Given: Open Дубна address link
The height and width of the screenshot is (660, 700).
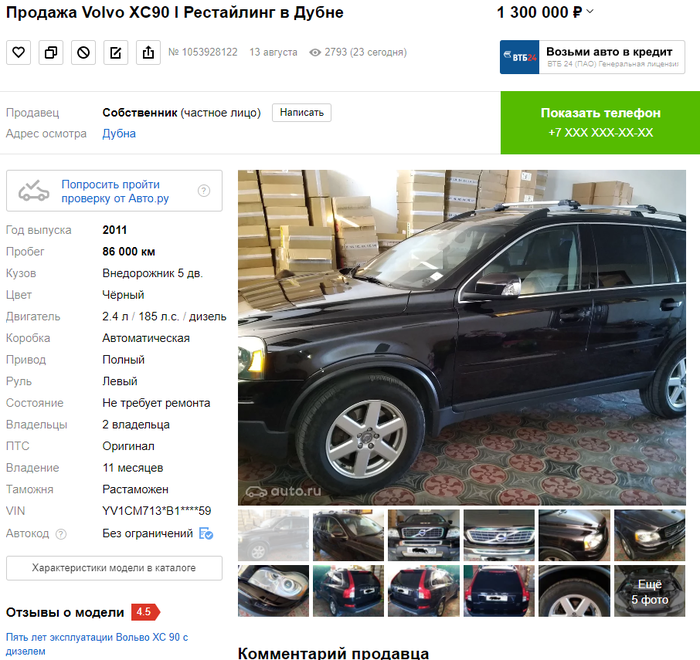Looking at the screenshot, I should coord(119,134).
